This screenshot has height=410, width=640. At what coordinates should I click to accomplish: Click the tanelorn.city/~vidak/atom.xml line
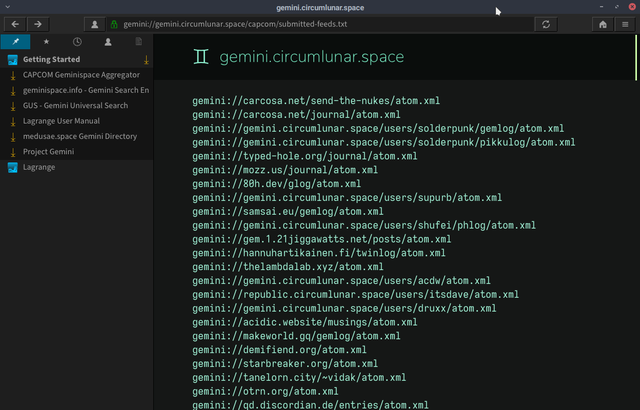point(299,378)
